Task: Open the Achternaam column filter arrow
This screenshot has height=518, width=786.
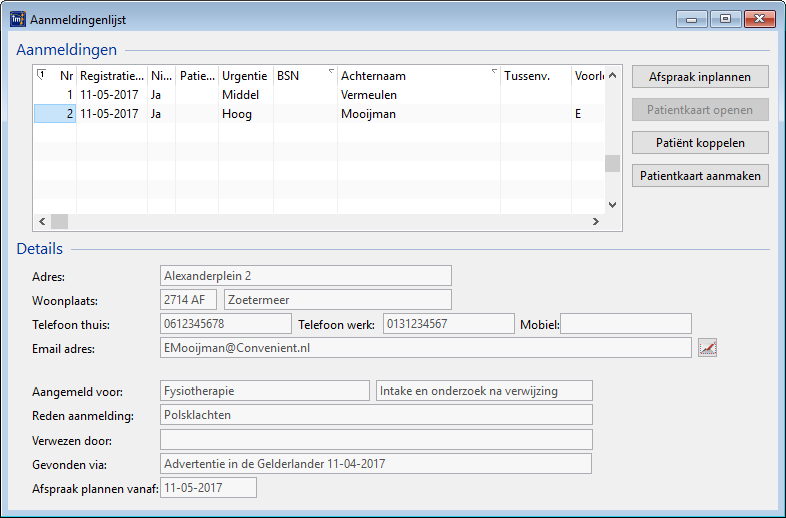Action: click(494, 72)
